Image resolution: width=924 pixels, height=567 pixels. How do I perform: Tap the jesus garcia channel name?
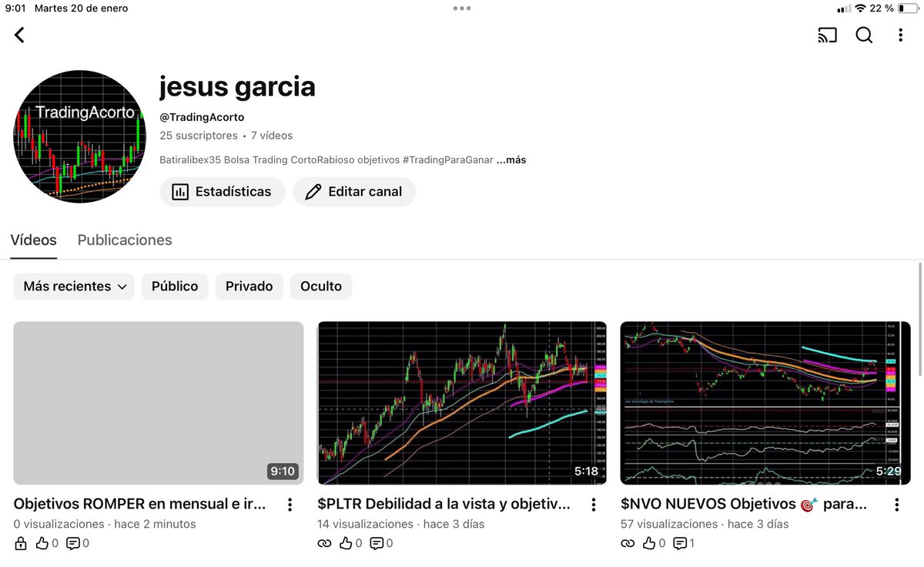tap(237, 86)
